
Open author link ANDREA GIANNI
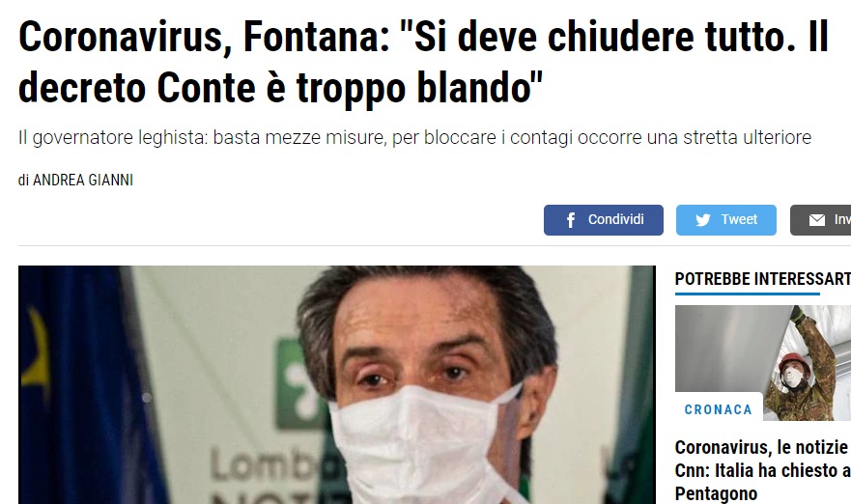[x=83, y=181]
